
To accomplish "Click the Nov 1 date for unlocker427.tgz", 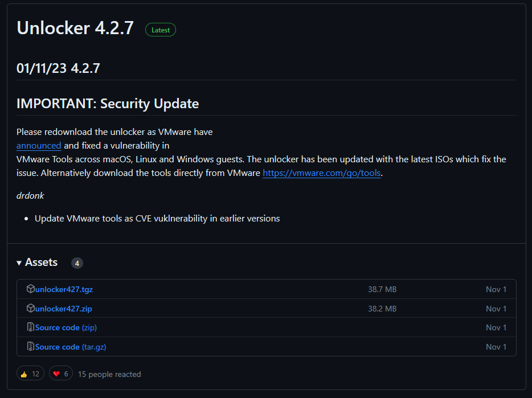I will [496, 289].
